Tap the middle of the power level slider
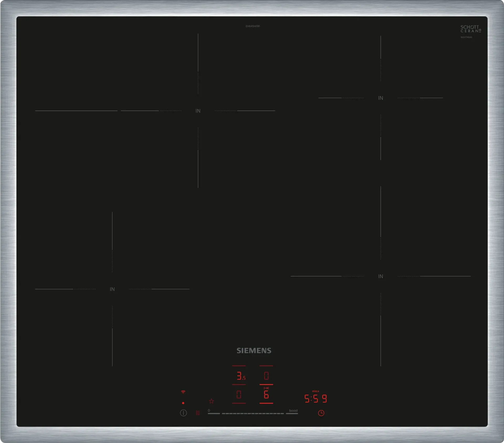504x443 pixels. pyautogui.click(x=253, y=413)
